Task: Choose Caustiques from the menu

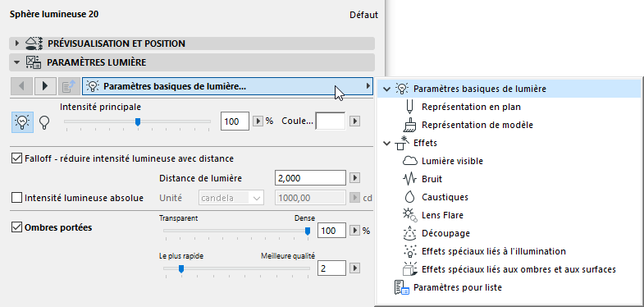Action: (x=445, y=197)
